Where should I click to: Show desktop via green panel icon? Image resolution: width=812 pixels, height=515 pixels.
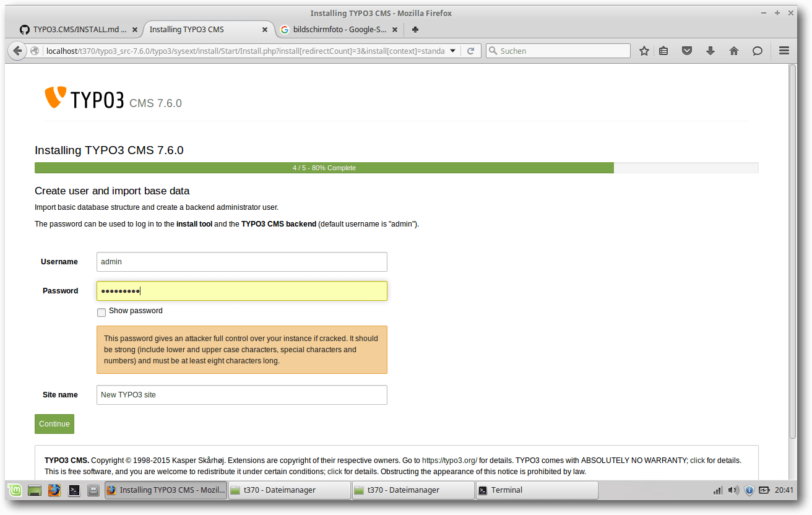point(35,490)
